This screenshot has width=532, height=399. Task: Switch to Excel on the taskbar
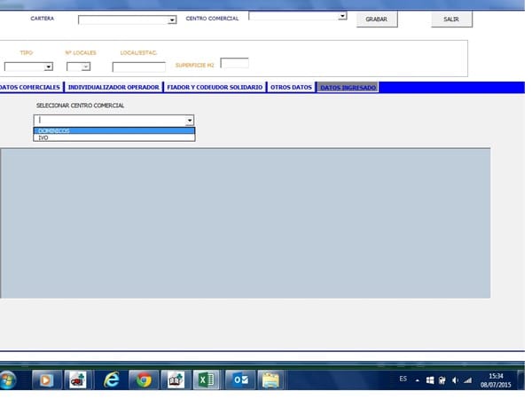tap(207, 379)
